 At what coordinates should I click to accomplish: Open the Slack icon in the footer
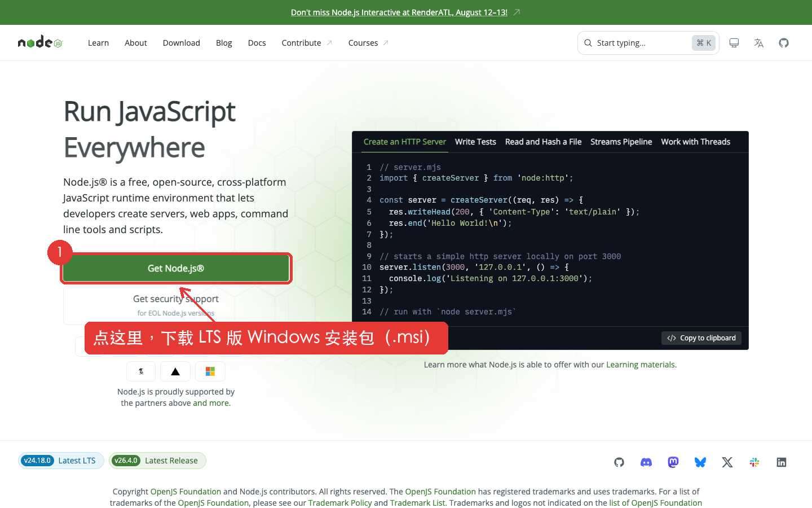[x=754, y=462]
